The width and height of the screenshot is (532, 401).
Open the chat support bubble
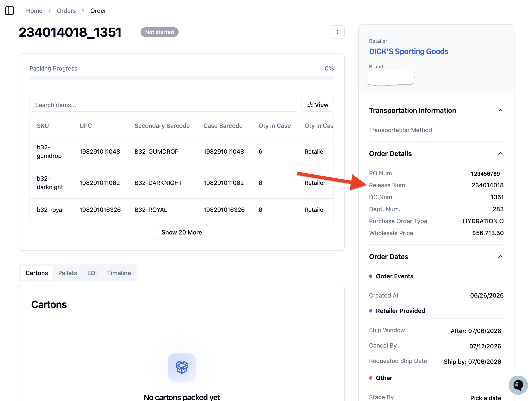[518, 385]
